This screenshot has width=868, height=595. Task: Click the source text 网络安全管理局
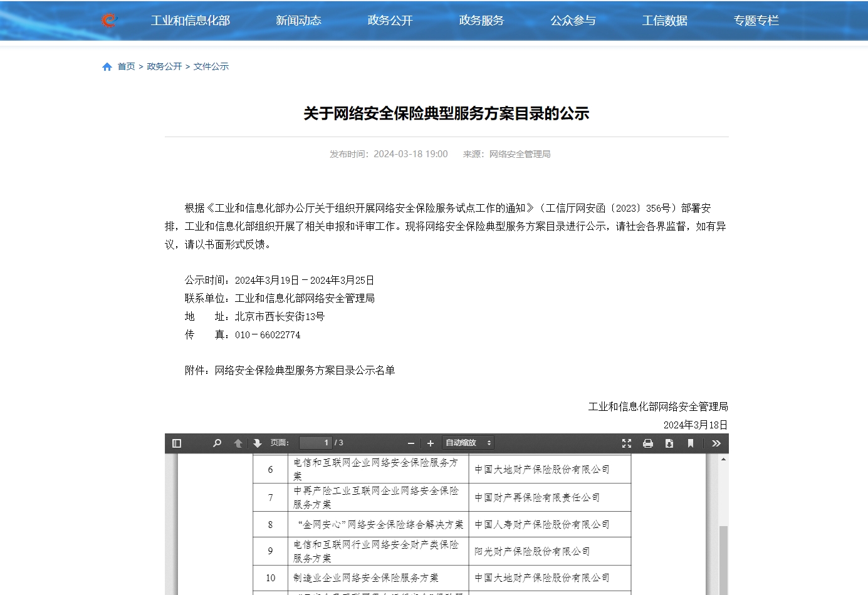(x=520, y=154)
